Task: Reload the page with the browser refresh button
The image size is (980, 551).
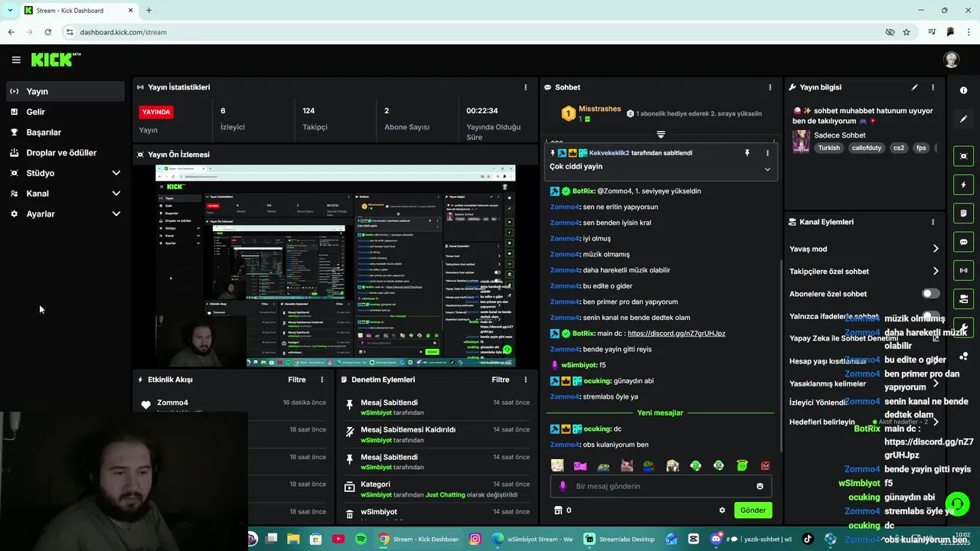Action: 47,32
